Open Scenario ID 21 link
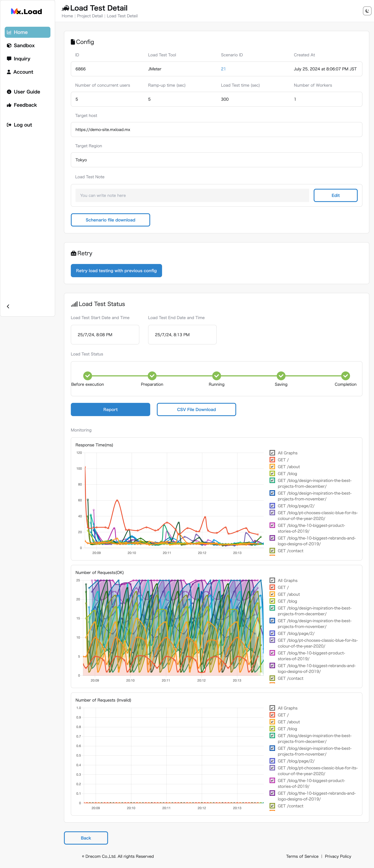Viewport: 374px width, 868px height. pos(223,69)
